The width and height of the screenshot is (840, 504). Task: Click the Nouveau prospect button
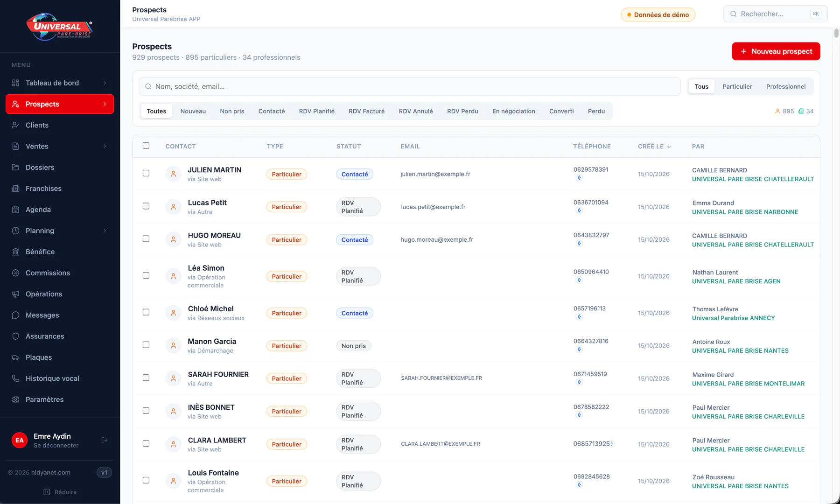point(776,51)
